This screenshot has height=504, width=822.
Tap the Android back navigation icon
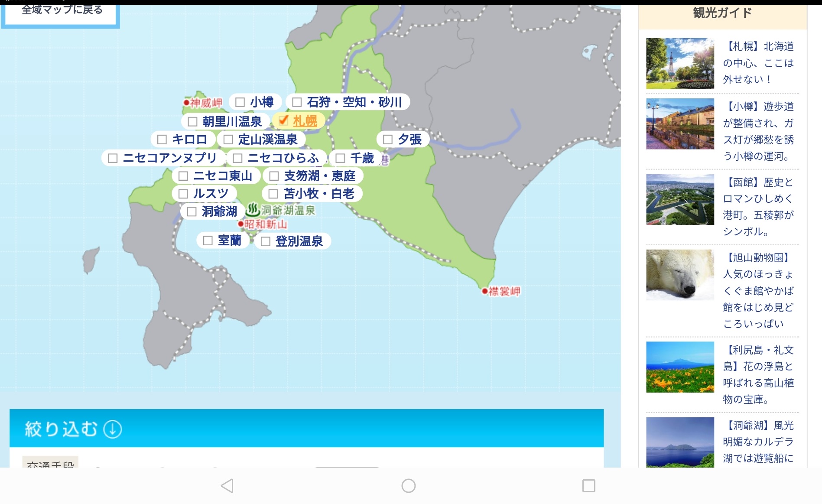click(227, 486)
